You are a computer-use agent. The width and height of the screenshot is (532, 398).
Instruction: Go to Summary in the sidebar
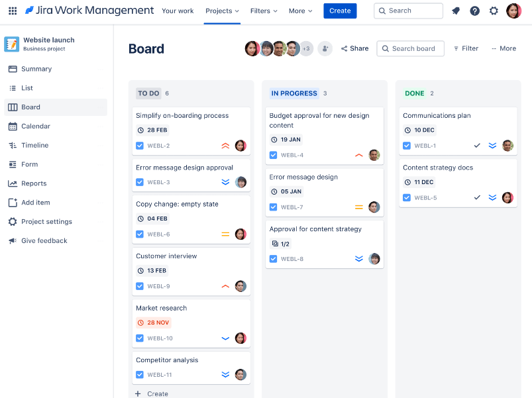click(56, 69)
